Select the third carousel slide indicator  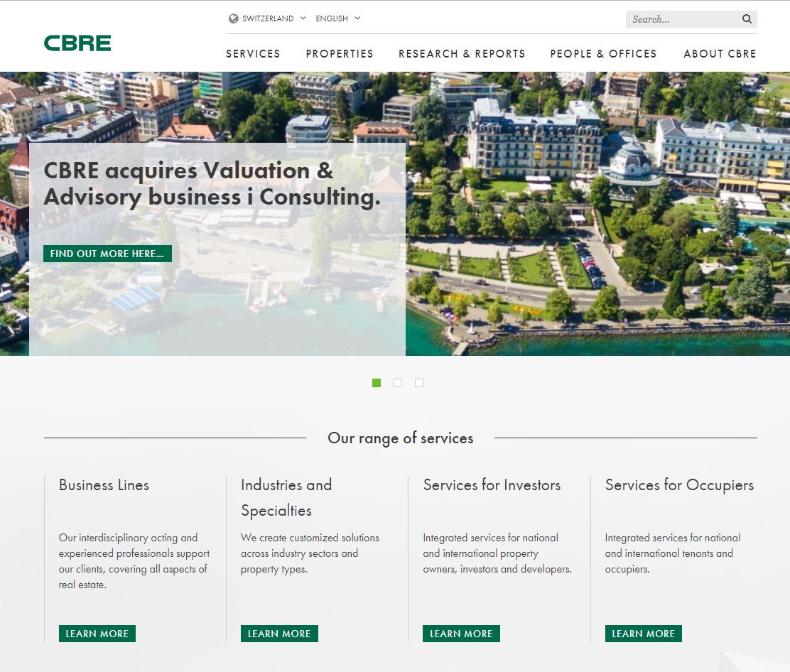point(418,383)
